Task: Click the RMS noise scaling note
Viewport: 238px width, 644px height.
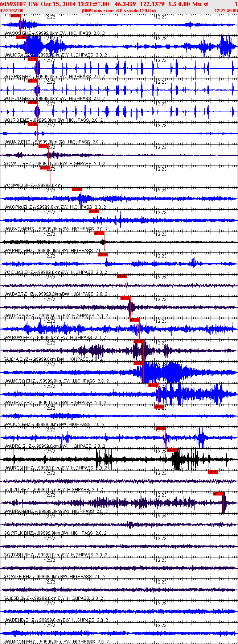Action: pos(119,11)
